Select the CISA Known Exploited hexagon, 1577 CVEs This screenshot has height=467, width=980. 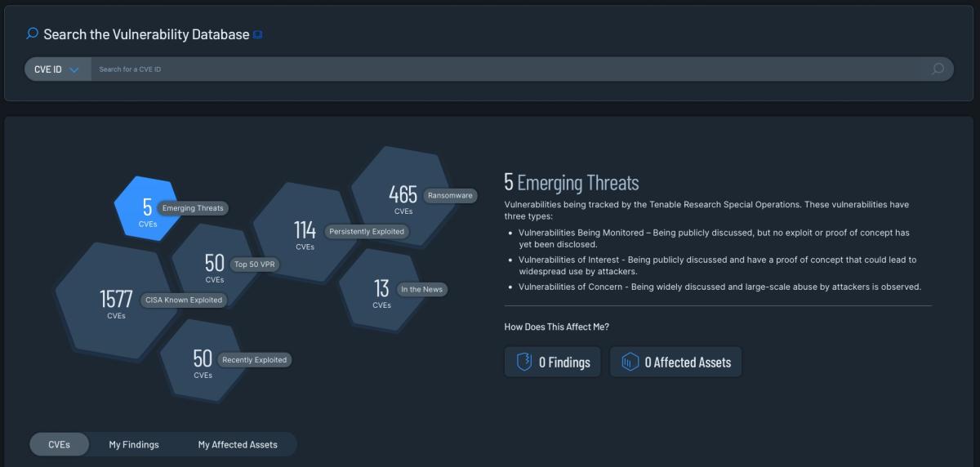116,302
